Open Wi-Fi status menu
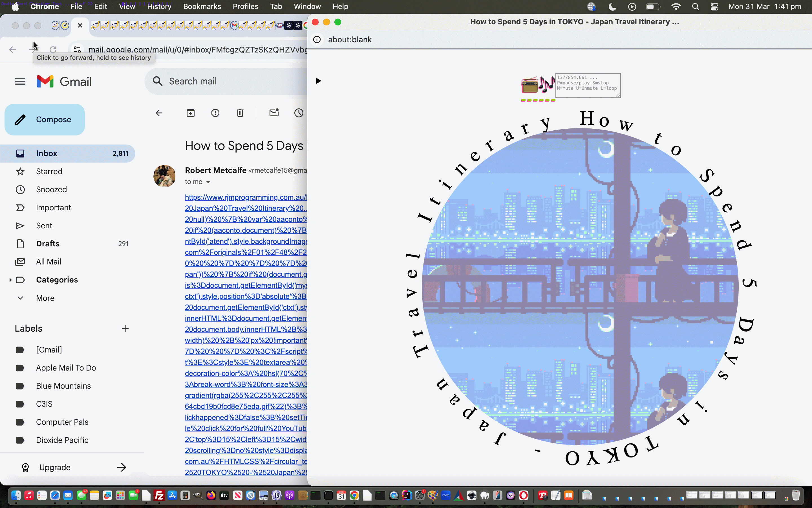This screenshot has width=812, height=508. click(676, 6)
